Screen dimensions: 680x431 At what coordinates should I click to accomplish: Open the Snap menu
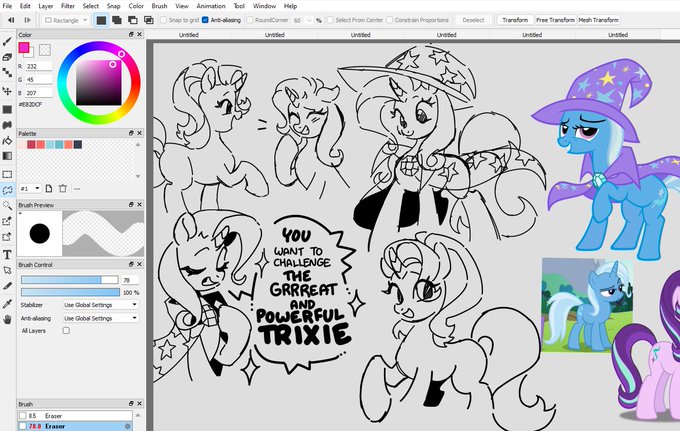[x=114, y=6]
